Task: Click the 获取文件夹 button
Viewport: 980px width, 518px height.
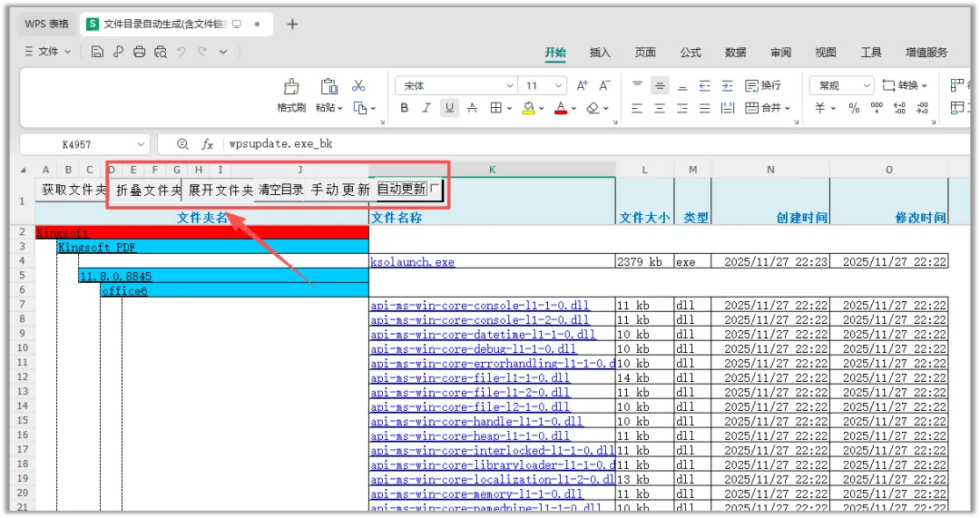Action: tap(73, 190)
